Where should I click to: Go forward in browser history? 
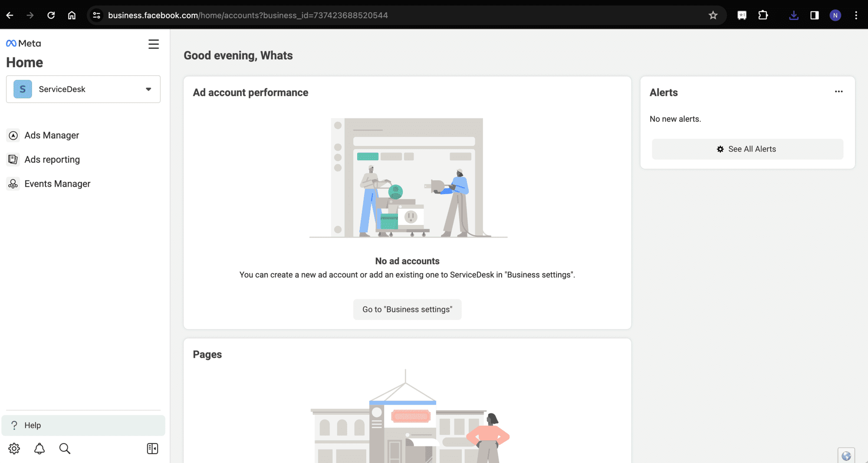pyautogui.click(x=30, y=16)
